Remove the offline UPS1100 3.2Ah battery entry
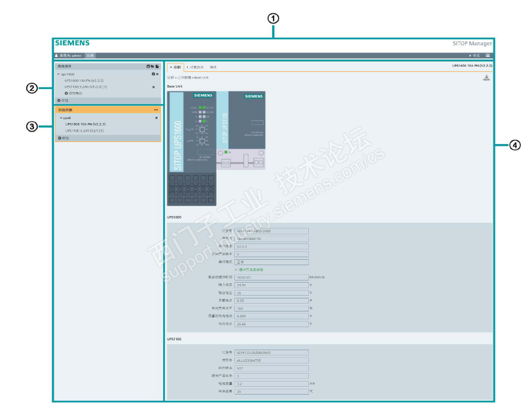This screenshot has height=409, width=532. click(x=153, y=87)
